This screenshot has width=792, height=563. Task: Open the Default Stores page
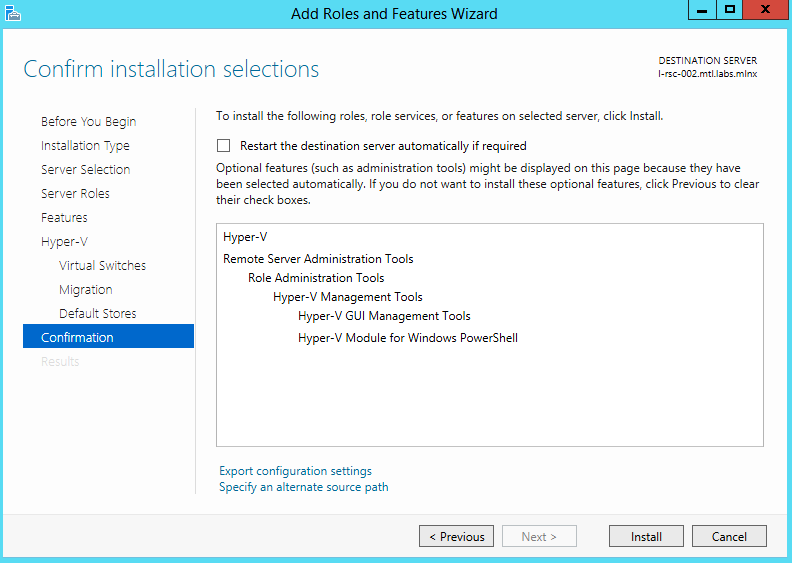(x=97, y=314)
